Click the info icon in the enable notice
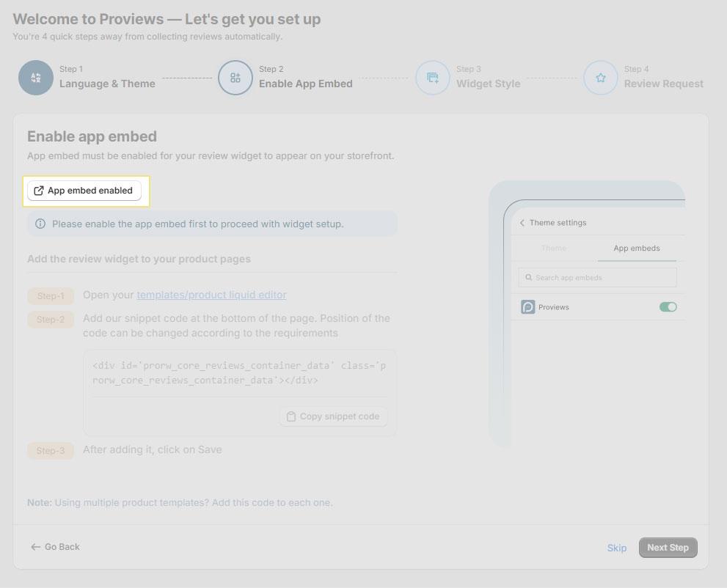Image resolution: width=727 pixels, height=588 pixels. point(40,224)
